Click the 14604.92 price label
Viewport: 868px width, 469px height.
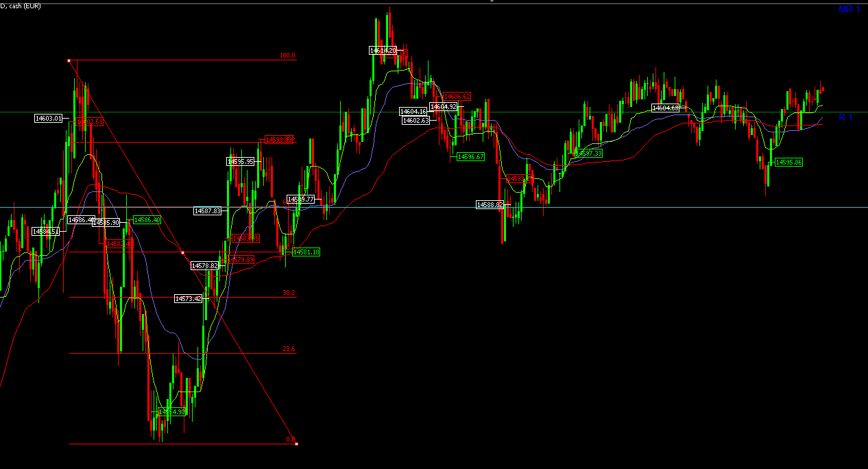[x=444, y=107]
